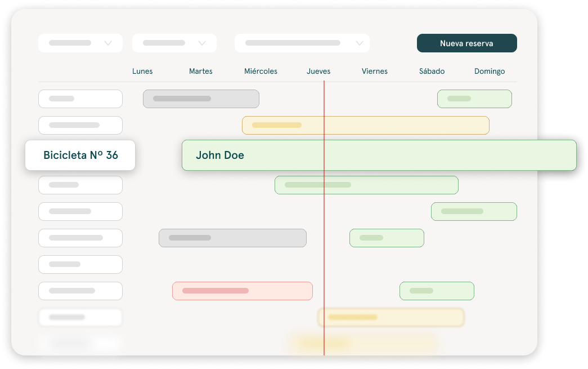
Task: Select the Jueves column header
Action: [318, 72]
